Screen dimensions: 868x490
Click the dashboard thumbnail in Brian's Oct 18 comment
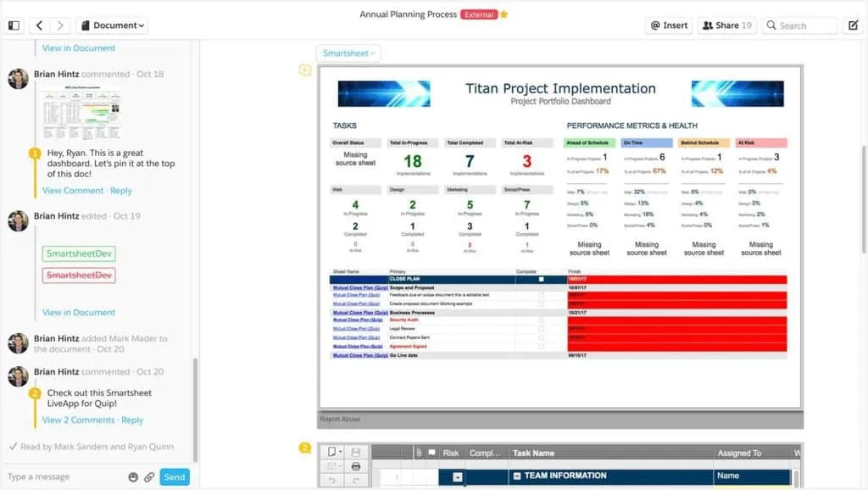click(82, 112)
